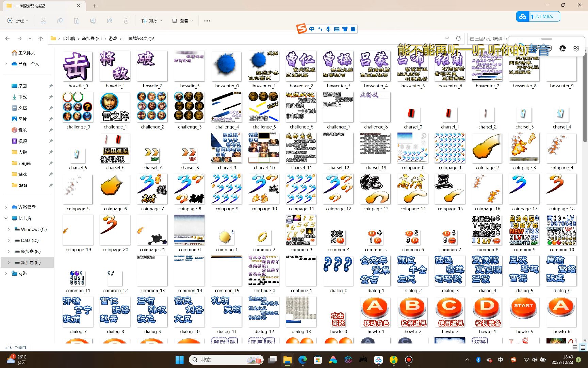Click 新加卷 (F:) in the address breadcrumb

92,39
